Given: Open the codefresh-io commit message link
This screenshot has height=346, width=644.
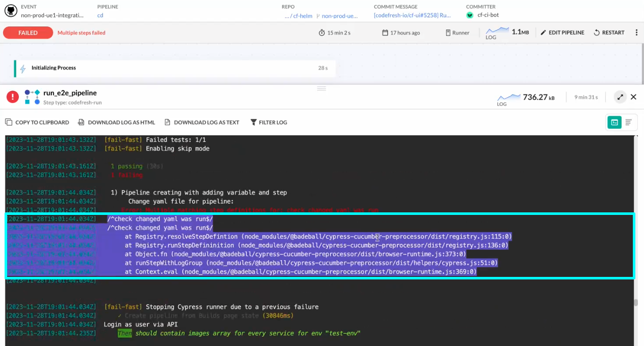Looking at the screenshot, I should coord(412,15).
